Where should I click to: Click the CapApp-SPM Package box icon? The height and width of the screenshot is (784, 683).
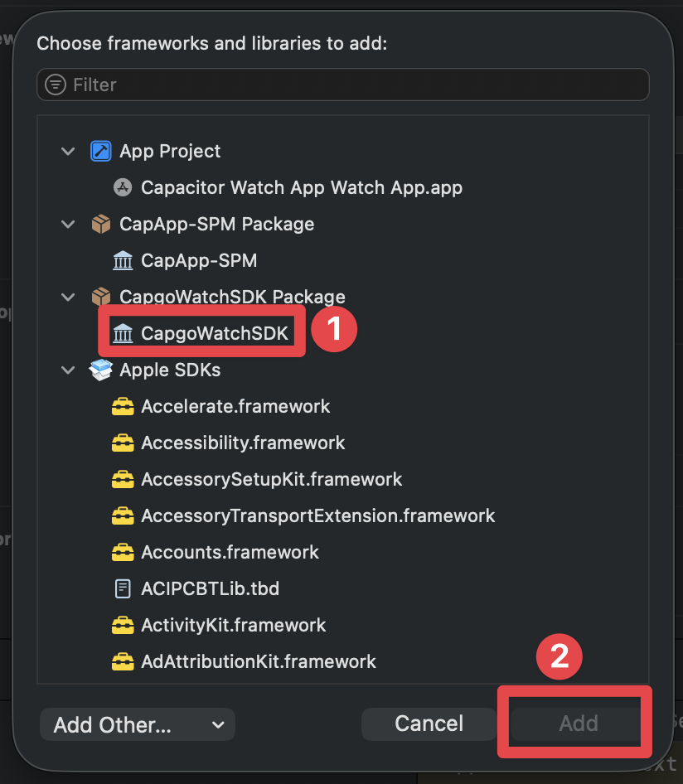(101, 224)
